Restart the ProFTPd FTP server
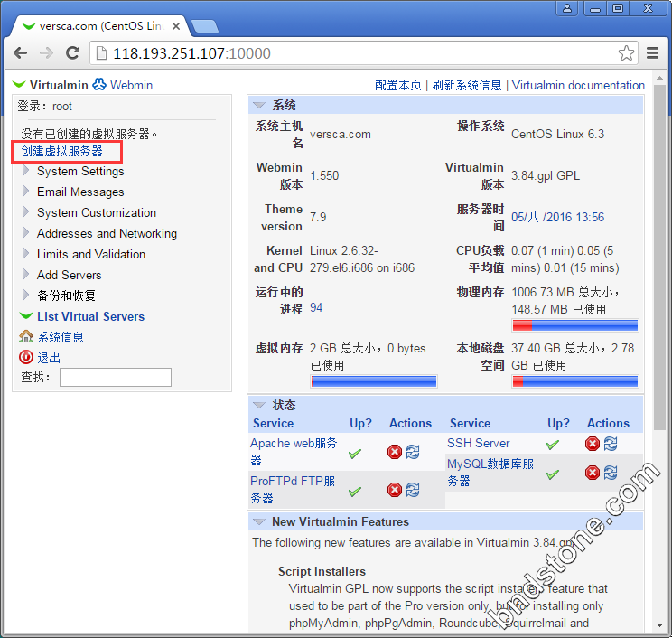This screenshot has width=672, height=638. click(413, 490)
